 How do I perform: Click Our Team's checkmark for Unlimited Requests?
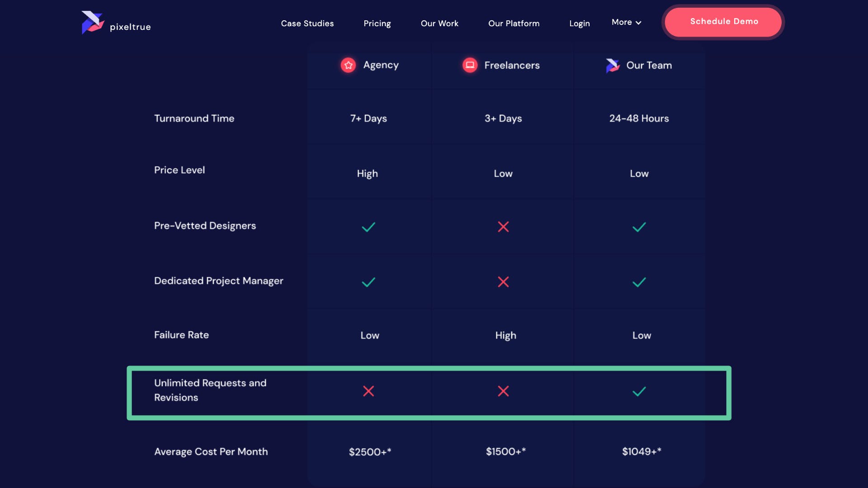coord(639,391)
